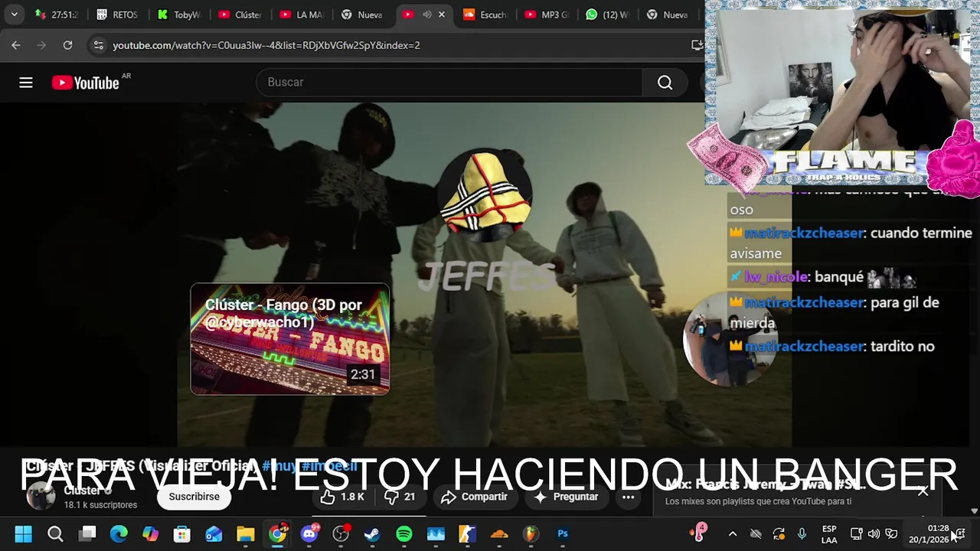This screenshot has height=551, width=980.
Task: Click matirackzcheaser on the cuando termine message
Action: tap(803, 233)
